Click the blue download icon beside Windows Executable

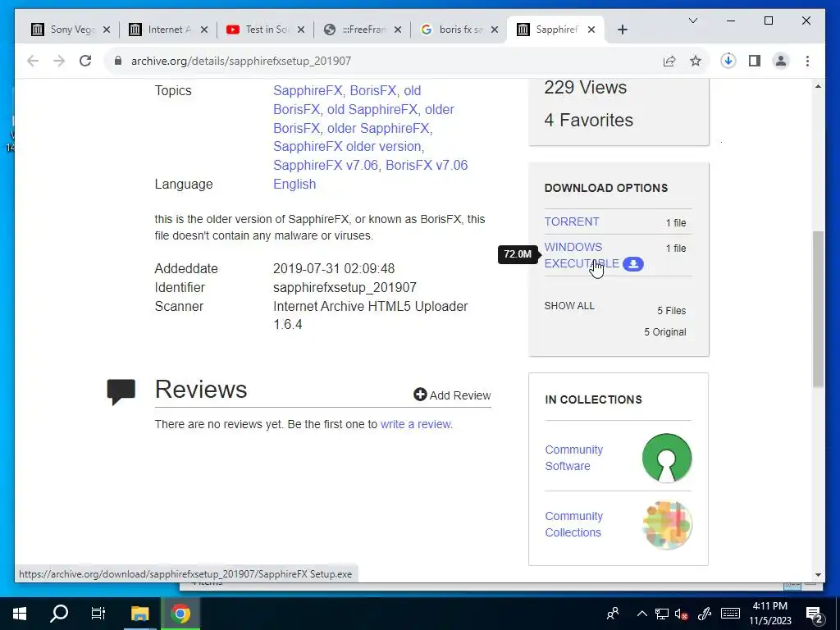coord(633,264)
